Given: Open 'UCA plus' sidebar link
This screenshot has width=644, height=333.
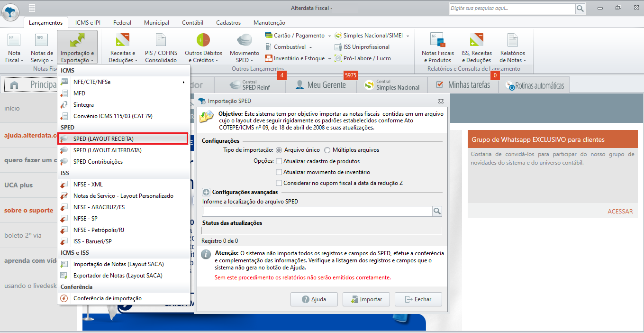Looking at the screenshot, I should 18,185.
